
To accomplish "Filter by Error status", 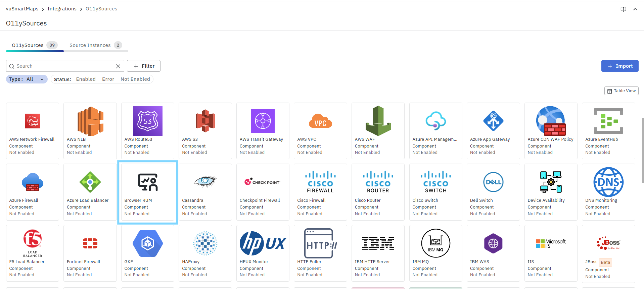I will click(108, 79).
